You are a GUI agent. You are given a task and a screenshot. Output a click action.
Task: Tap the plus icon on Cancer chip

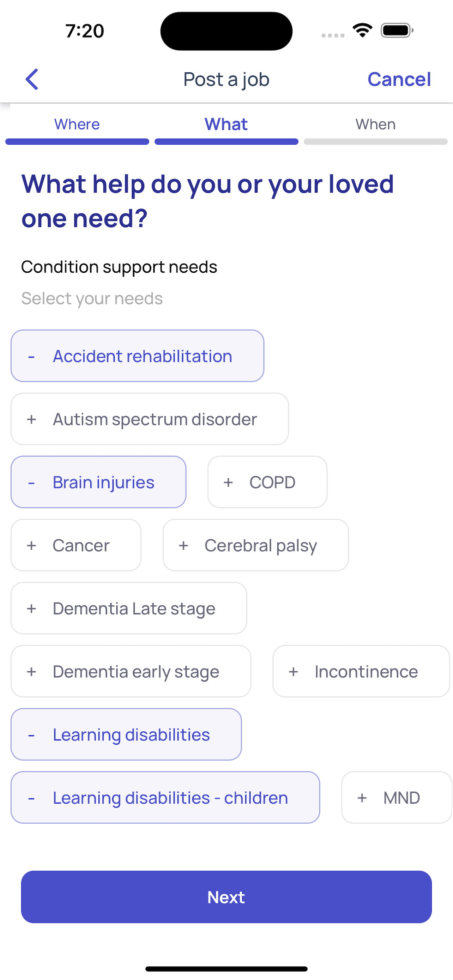pos(31,545)
